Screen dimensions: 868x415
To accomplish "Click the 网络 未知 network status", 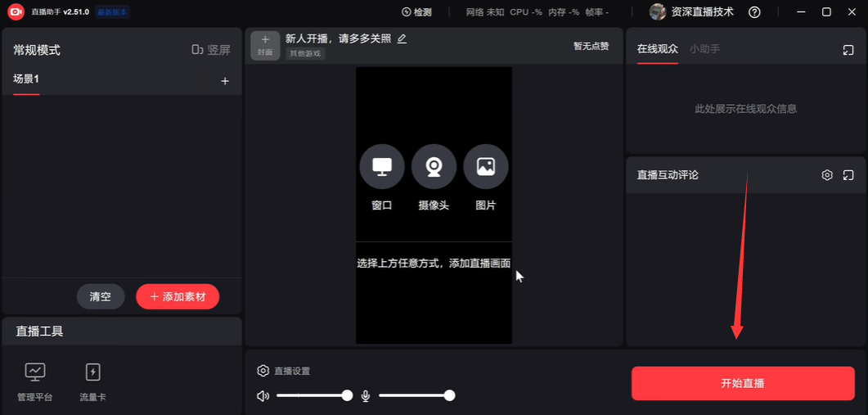I will tap(485, 12).
